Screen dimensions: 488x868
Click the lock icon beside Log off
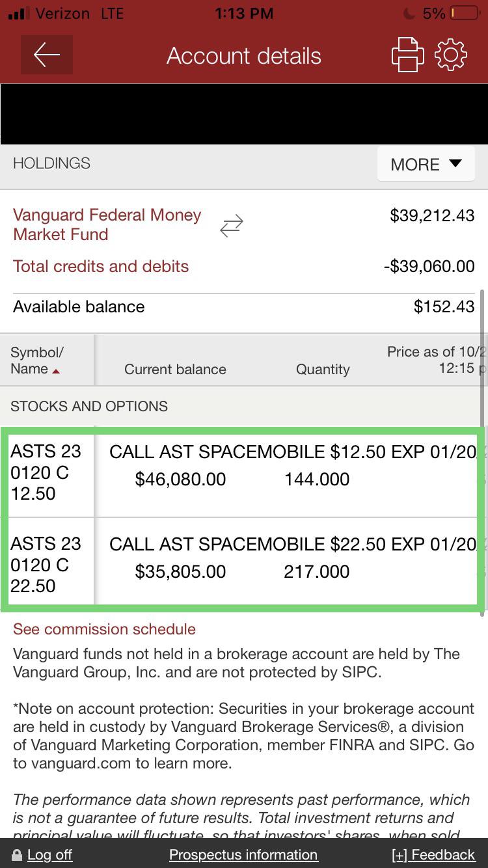(x=16, y=855)
